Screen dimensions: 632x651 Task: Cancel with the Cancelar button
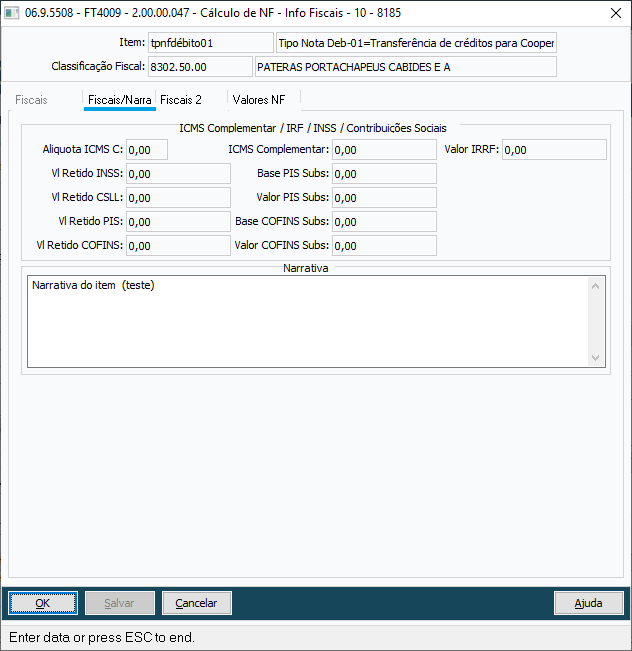tap(196, 603)
